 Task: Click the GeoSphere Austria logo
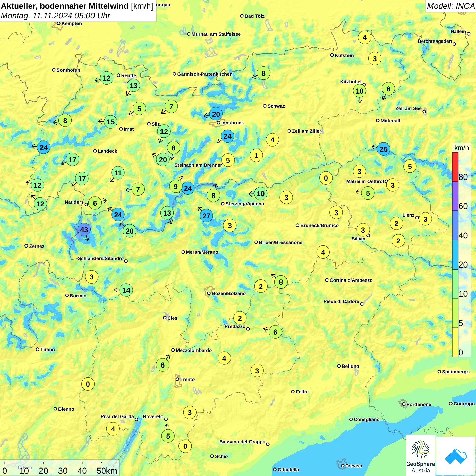pos(421,456)
